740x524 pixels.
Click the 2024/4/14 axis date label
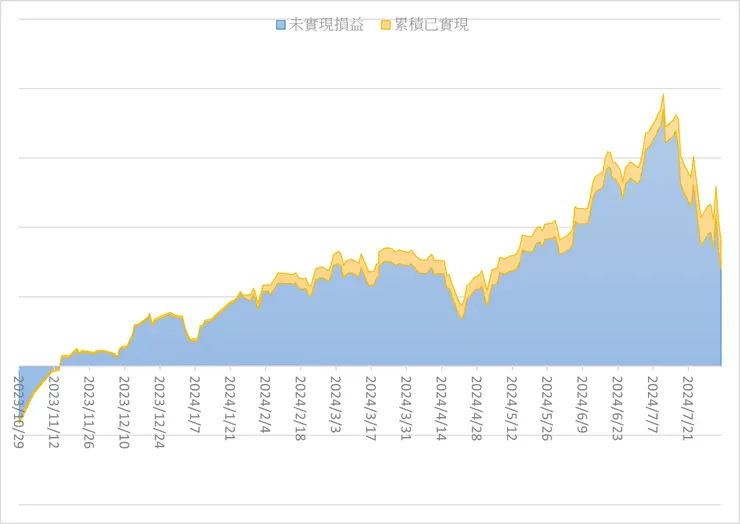point(441,408)
